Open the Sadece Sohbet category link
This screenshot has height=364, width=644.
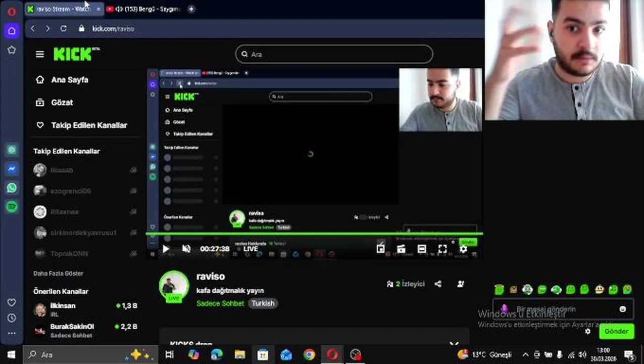(x=220, y=303)
